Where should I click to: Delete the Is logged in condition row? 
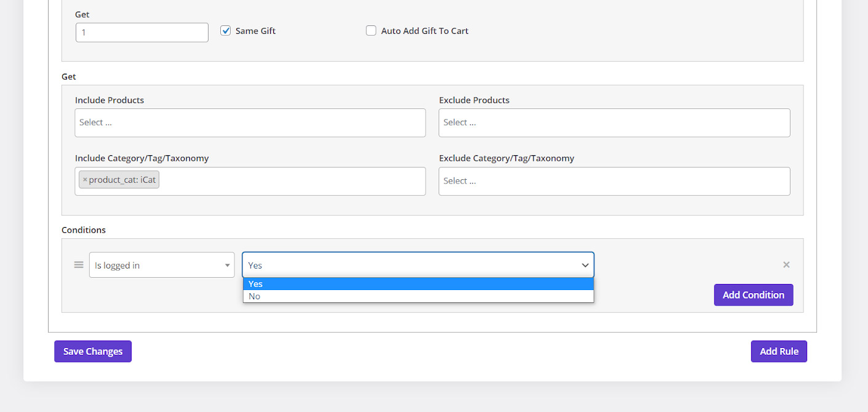pos(786,265)
